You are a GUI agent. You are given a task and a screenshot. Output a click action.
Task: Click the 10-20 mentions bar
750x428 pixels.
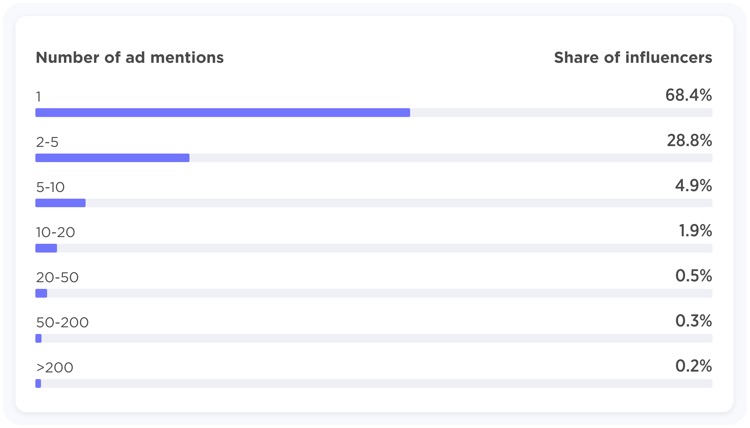[374, 248]
